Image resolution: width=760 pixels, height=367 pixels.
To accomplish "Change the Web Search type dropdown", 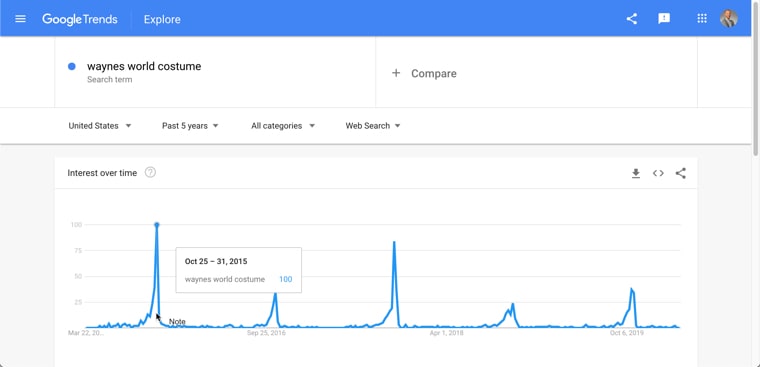I will tap(373, 126).
